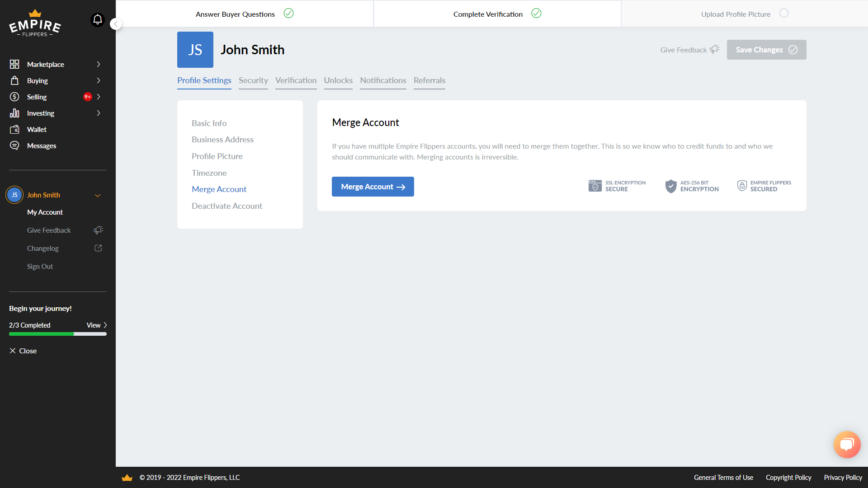Click the Selling dollar icon
This screenshot has height=488, width=868.
14,97
